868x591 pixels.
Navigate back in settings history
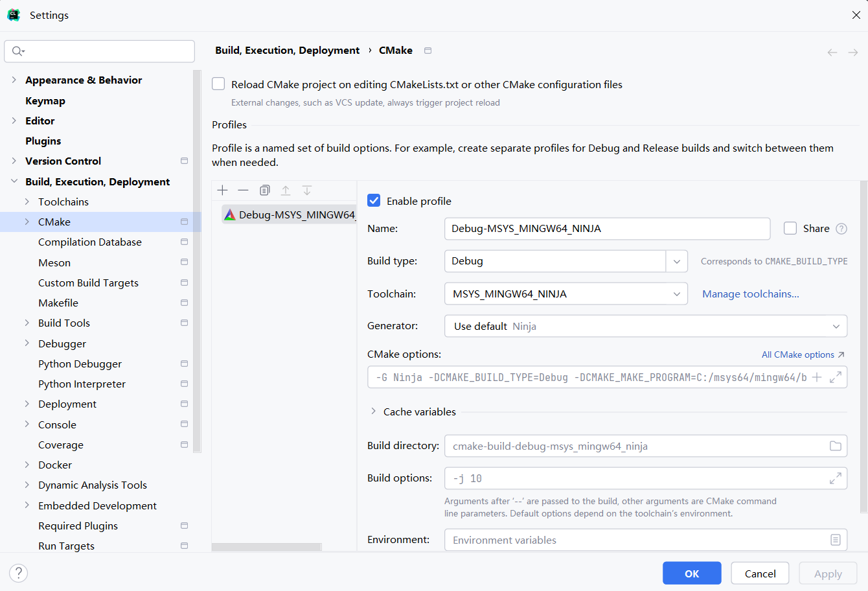point(832,52)
